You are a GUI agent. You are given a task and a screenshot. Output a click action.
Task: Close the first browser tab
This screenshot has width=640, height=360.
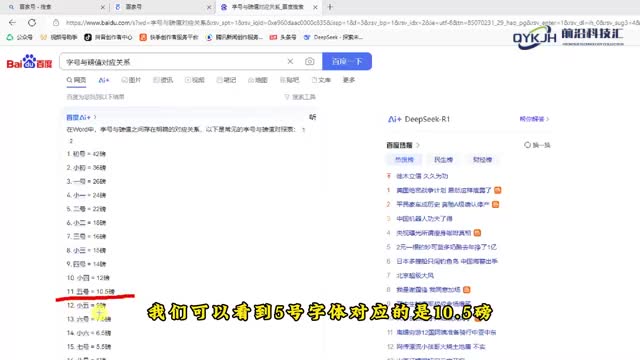pyautogui.click(x=102, y=7)
